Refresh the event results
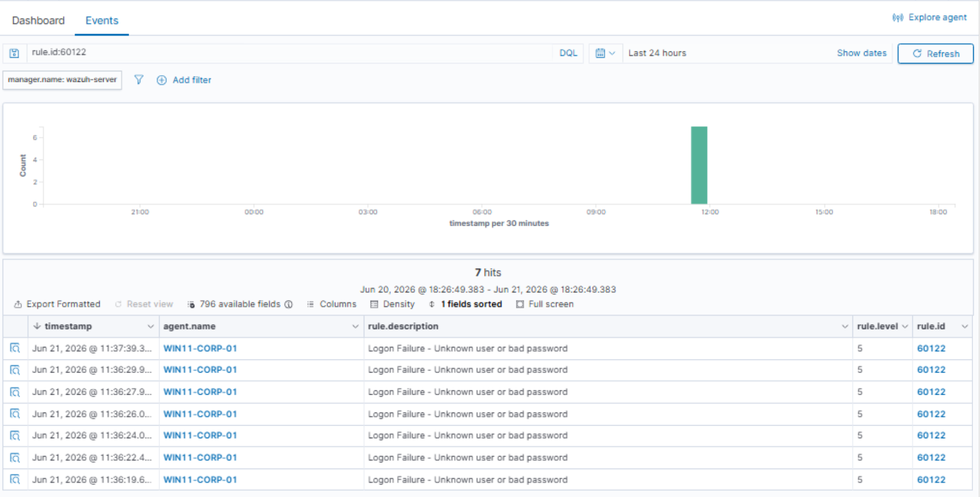This screenshot has height=497, width=980. point(935,54)
